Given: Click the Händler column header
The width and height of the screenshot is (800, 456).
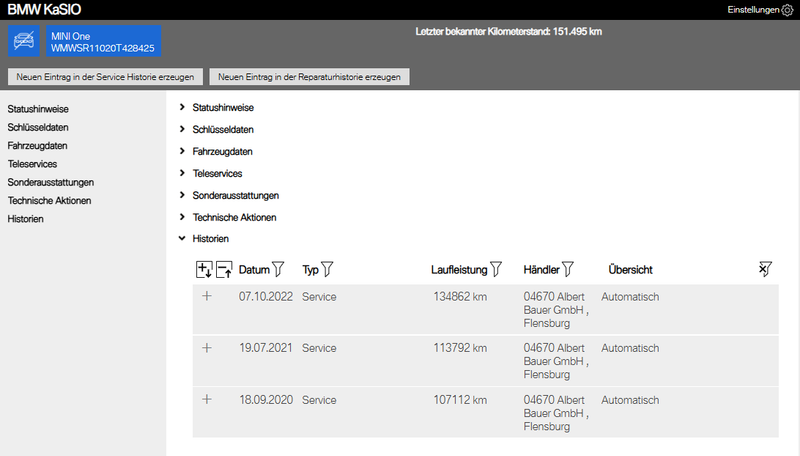Looking at the screenshot, I should [541, 270].
